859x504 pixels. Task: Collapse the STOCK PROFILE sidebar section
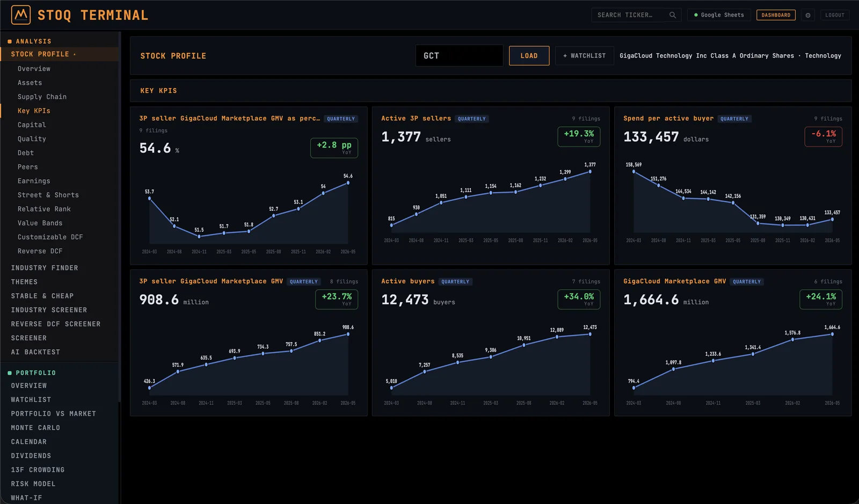(x=59, y=54)
